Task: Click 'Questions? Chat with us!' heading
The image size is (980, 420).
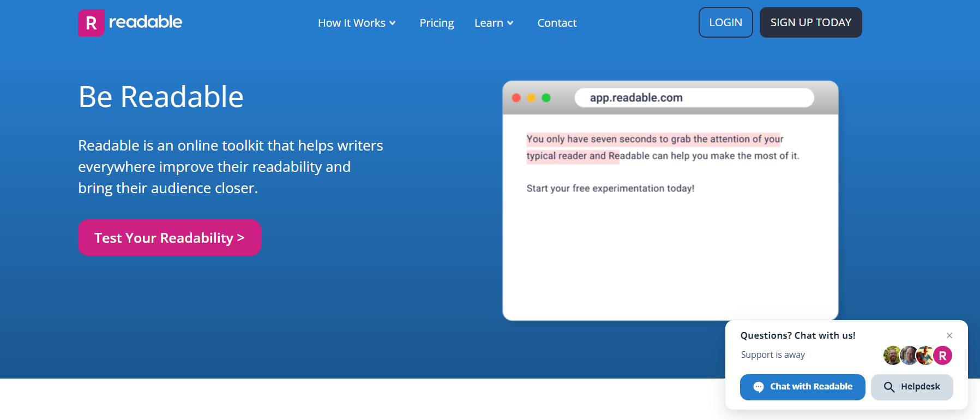Action: pyautogui.click(x=798, y=335)
